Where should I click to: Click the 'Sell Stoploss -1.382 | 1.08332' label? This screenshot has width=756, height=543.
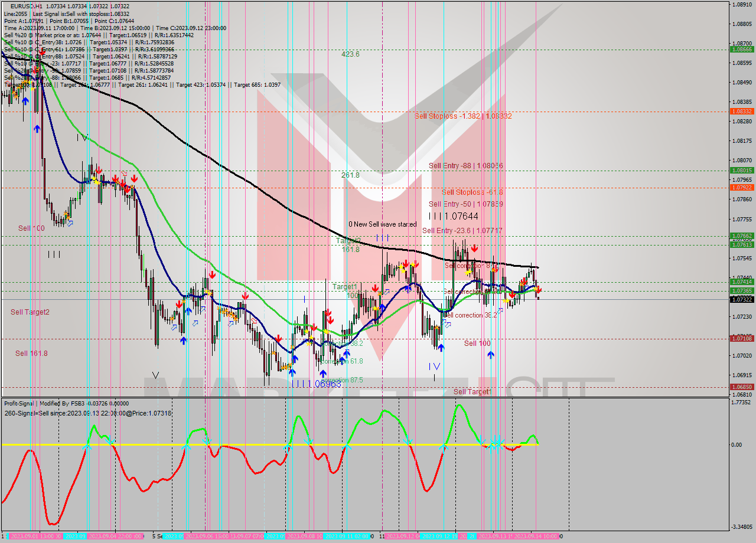click(463, 116)
